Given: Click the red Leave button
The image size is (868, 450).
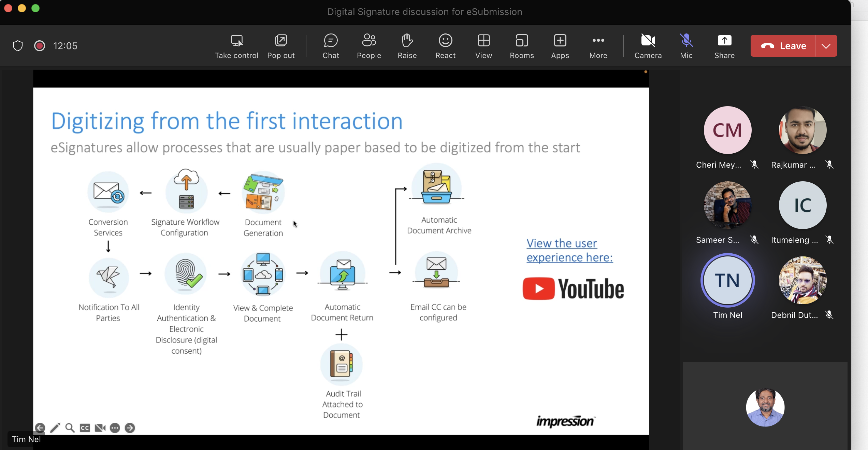Looking at the screenshot, I should tap(783, 46).
